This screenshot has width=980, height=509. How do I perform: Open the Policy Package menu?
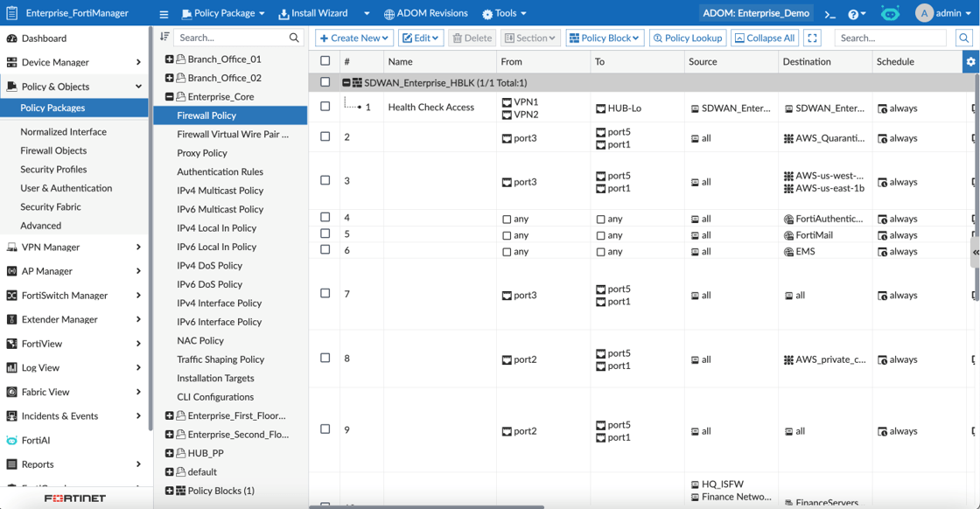[x=223, y=13]
